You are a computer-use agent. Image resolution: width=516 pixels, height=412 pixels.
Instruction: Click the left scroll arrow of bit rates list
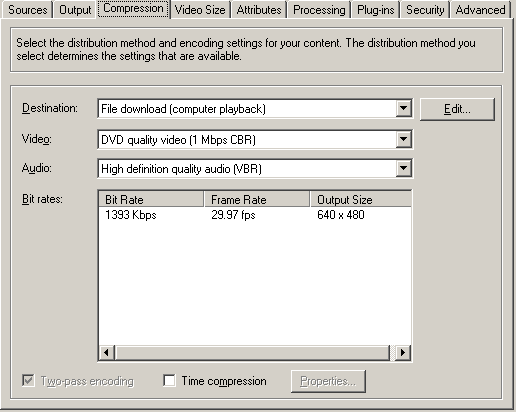coord(107,352)
